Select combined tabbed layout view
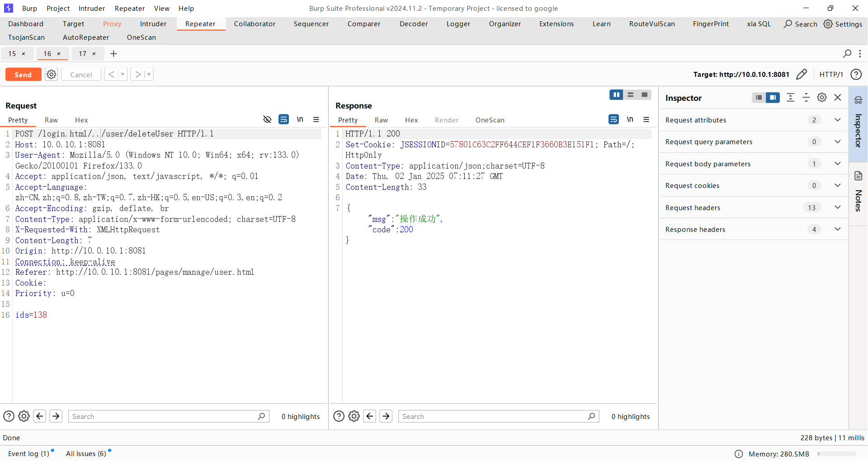The height and width of the screenshot is (461, 868). coord(644,94)
